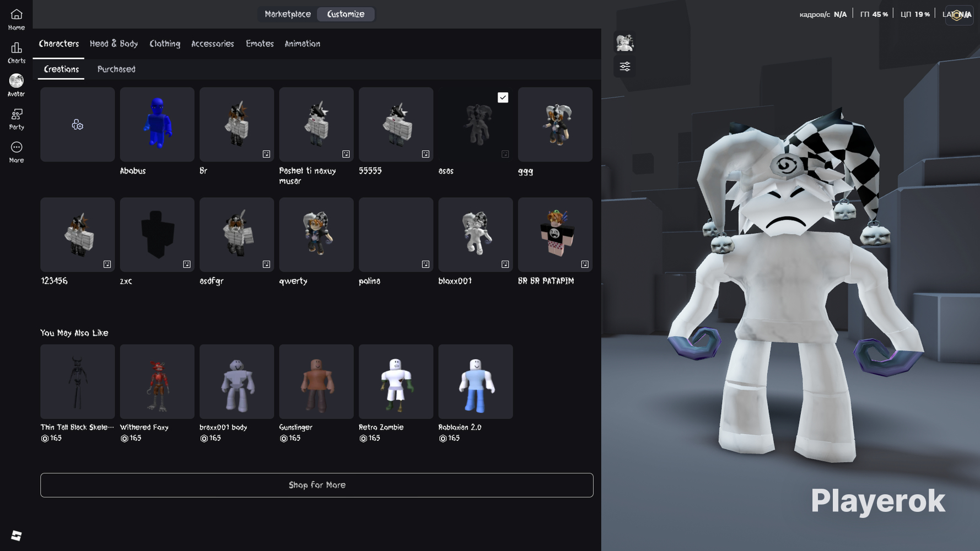Show the More menu in the sidebar
The height and width of the screenshot is (551, 980).
[17, 152]
